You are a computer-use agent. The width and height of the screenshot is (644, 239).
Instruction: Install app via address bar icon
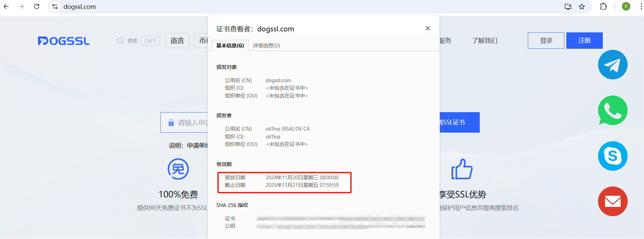pyautogui.click(x=568, y=6)
